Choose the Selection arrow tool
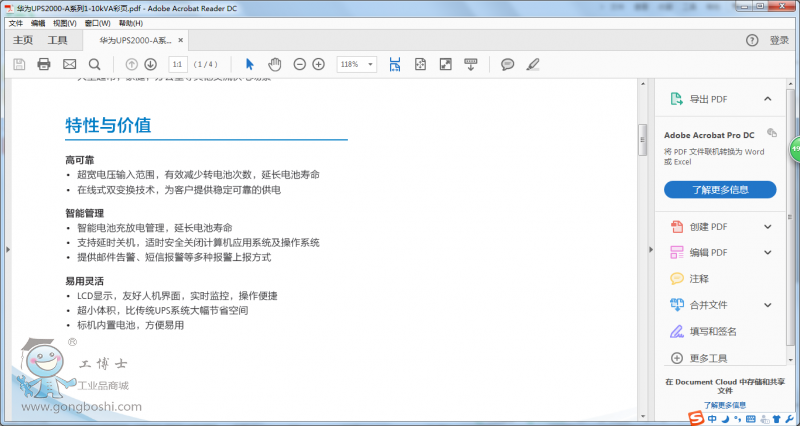 (249, 64)
